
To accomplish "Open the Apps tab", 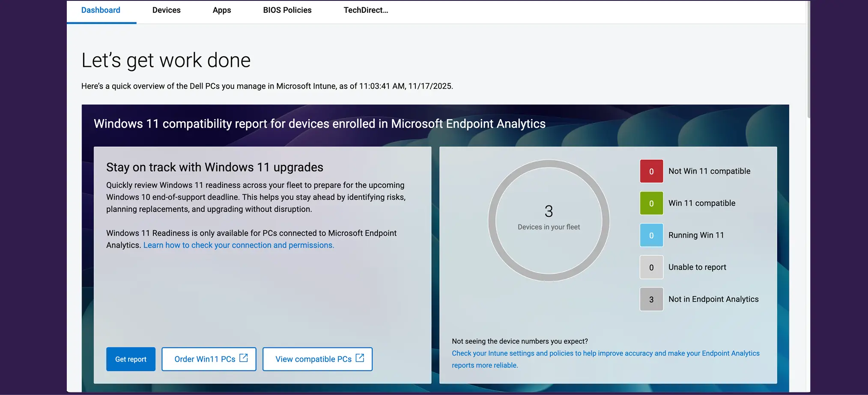I will (221, 10).
